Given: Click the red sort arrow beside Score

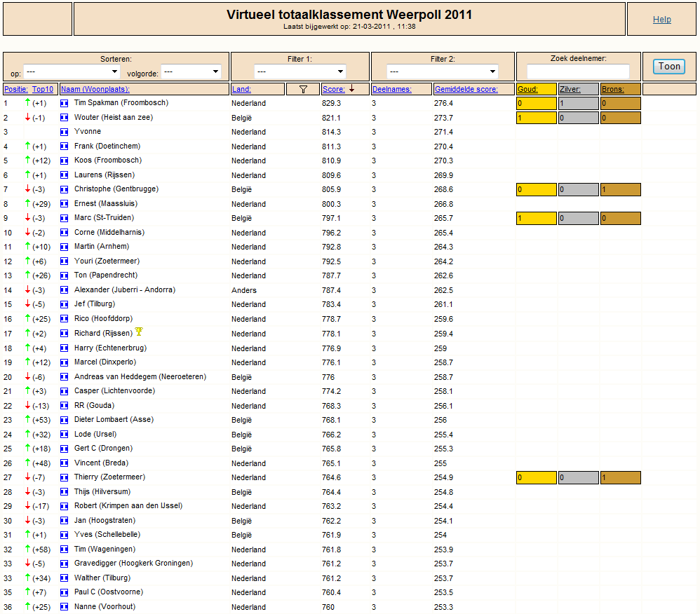Looking at the screenshot, I should point(352,89).
